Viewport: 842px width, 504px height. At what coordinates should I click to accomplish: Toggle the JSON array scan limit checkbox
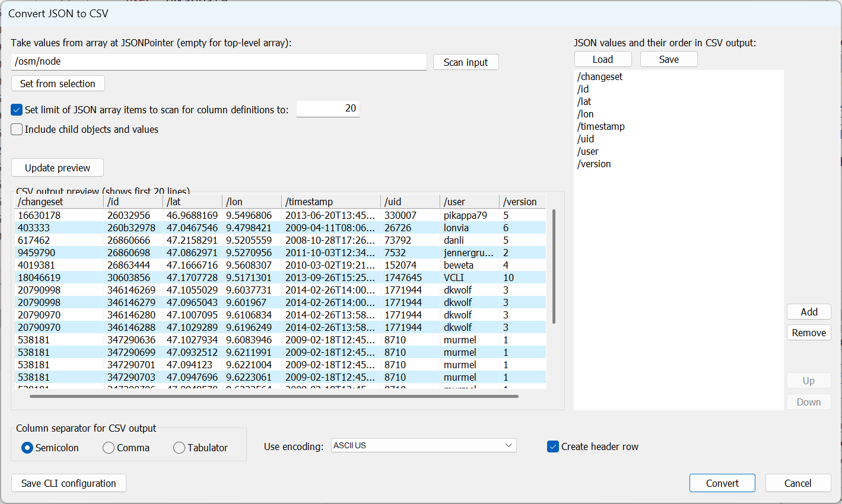[17, 110]
